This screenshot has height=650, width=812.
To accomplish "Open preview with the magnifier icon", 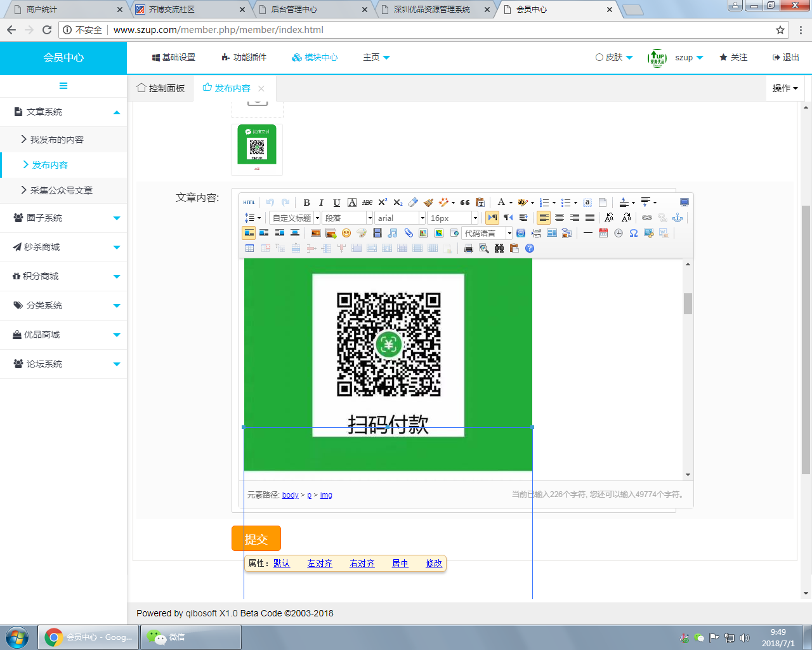I will click(484, 248).
